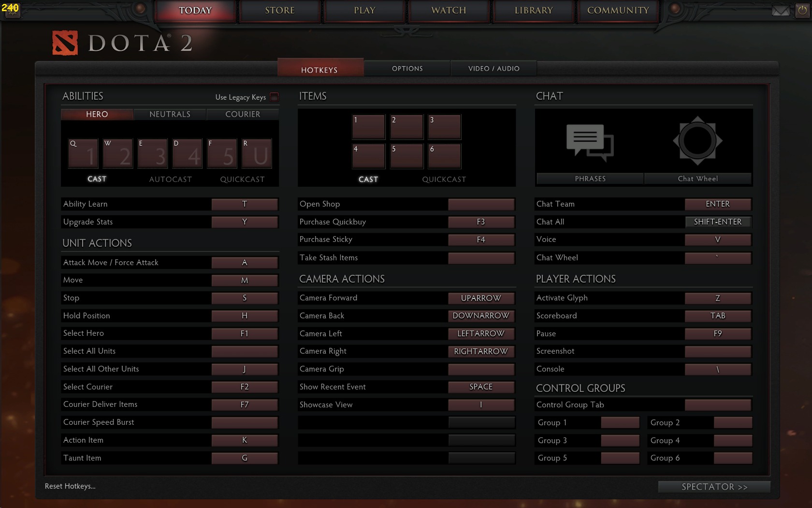Set a key for Camera Grip
812x508 pixels.
click(481, 369)
